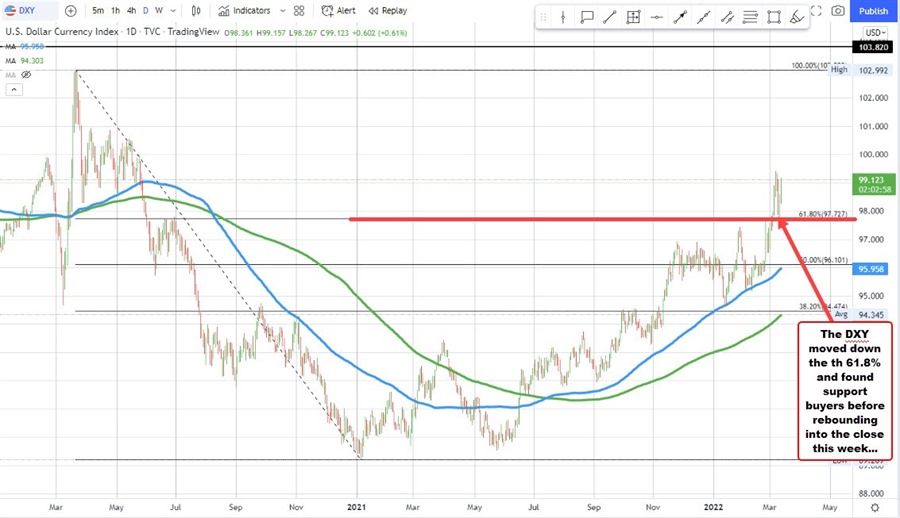Select the date and price range tool
The height and width of the screenshot is (518, 900).
pyautogui.click(x=633, y=17)
